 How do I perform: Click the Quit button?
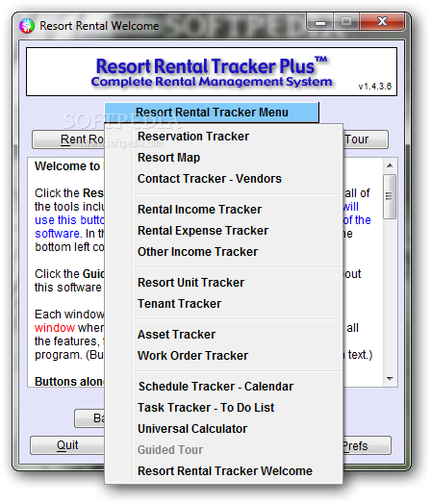pyautogui.click(x=67, y=445)
